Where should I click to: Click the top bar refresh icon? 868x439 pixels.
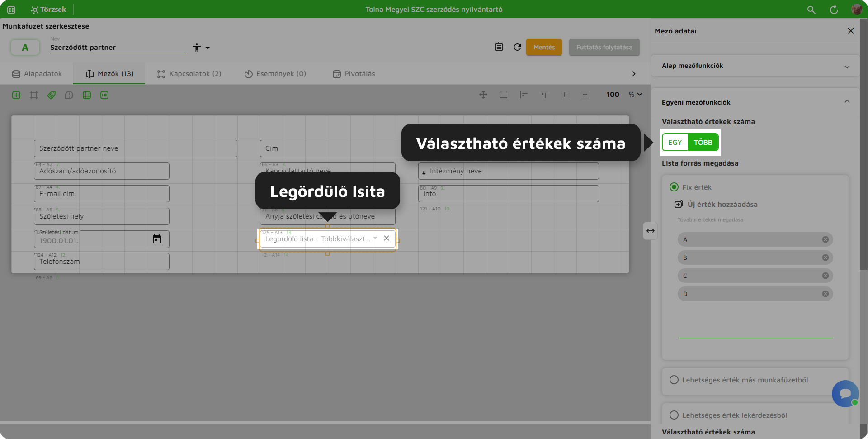[x=834, y=10]
